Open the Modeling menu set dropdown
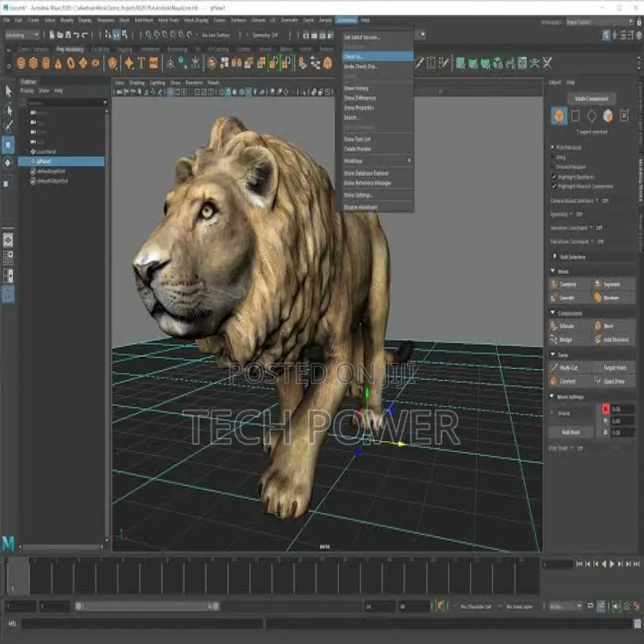 click(x=22, y=35)
